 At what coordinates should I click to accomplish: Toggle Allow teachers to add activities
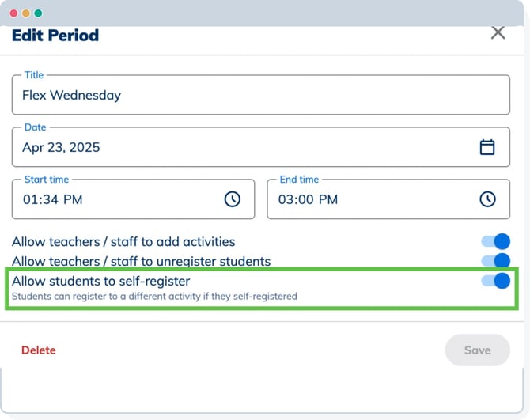pyautogui.click(x=496, y=241)
